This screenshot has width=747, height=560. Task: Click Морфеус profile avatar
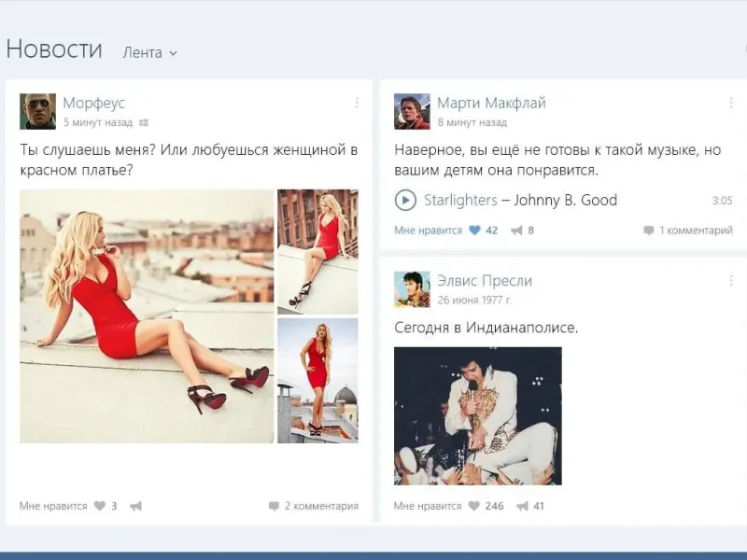point(37,111)
